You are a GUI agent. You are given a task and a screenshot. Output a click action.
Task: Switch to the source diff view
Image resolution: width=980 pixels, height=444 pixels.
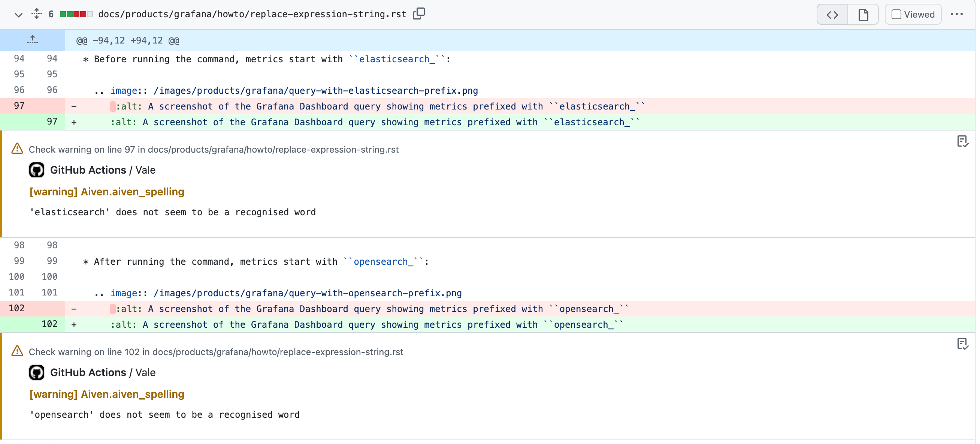click(832, 15)
